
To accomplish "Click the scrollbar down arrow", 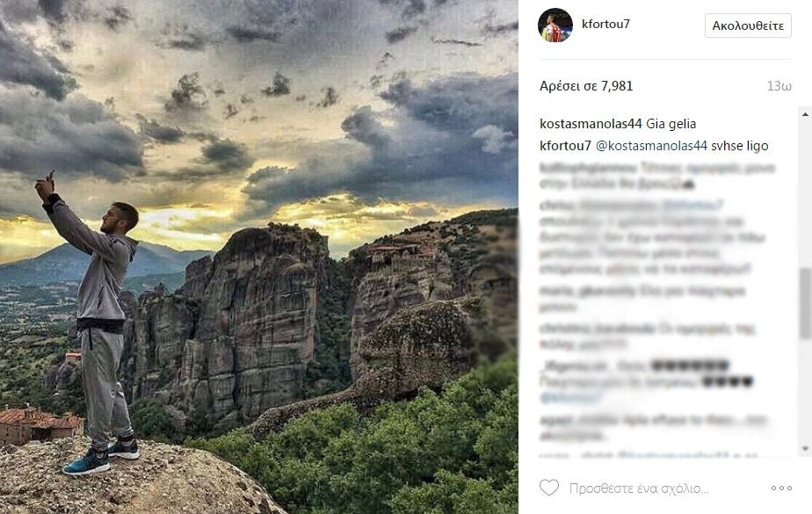I will coord(805,450).
